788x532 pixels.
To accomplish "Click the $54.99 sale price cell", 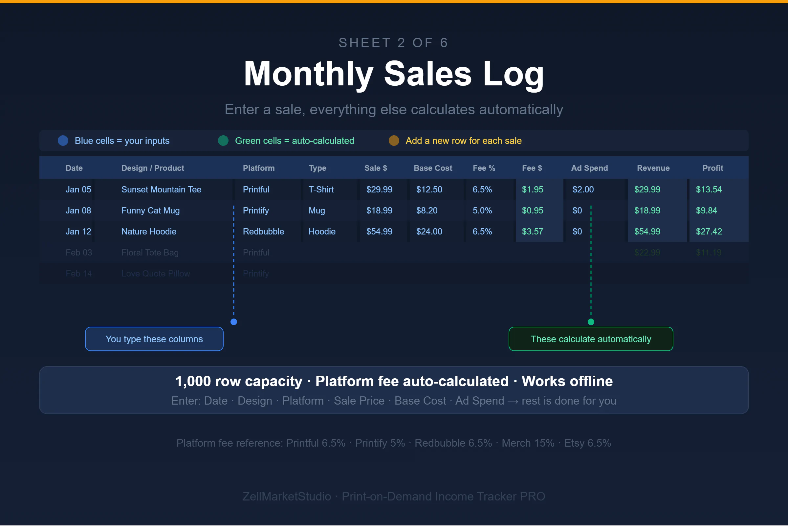I will click(379, 232).
